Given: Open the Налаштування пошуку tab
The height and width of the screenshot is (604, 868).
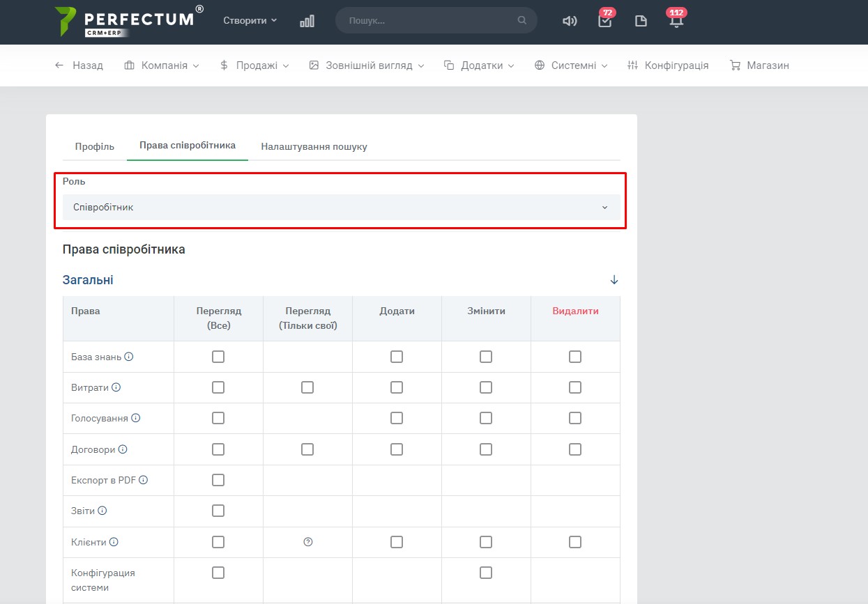Looking at the screenshot, I should click(x=314, y=146).
